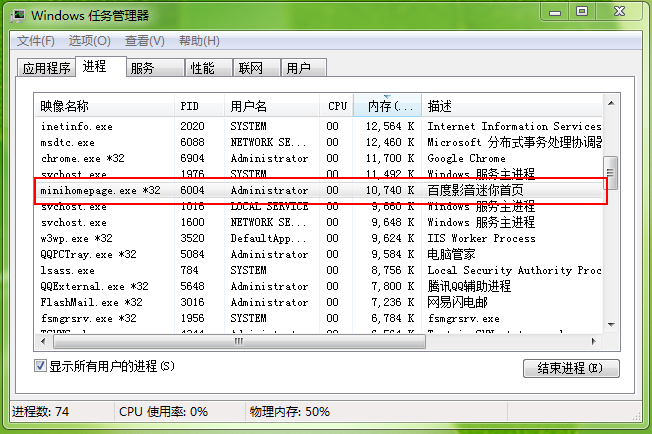Switch to the 服务 tab
This screenshot has width=652, height=434.
click(155, 68)
